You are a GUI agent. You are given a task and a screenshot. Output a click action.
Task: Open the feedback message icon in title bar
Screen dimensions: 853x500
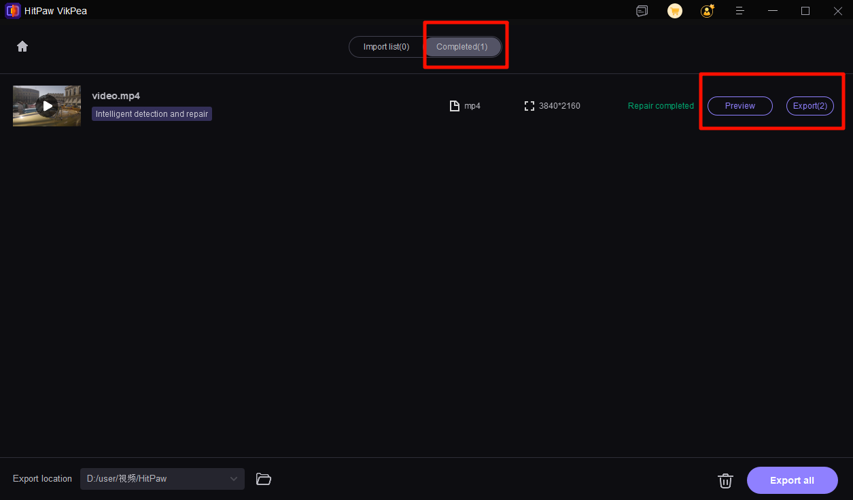[642, 11]
